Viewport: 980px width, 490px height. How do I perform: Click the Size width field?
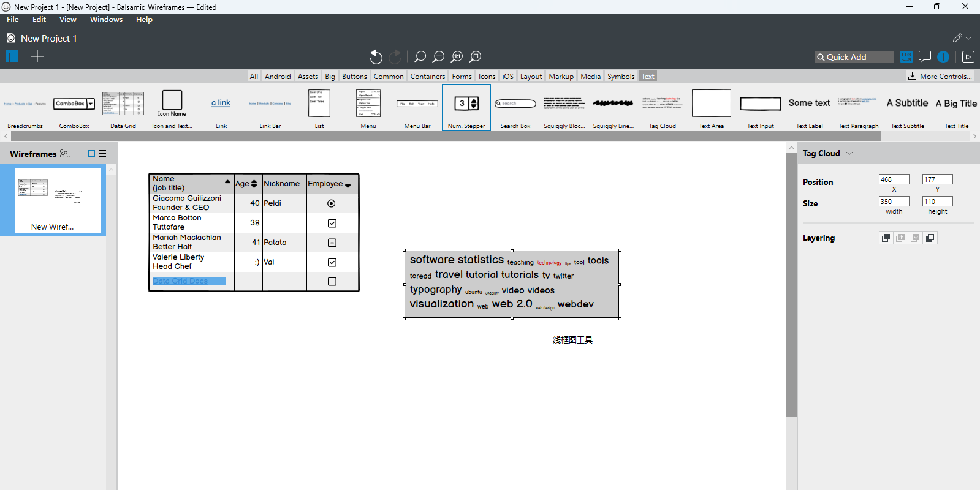click(894, 202)
